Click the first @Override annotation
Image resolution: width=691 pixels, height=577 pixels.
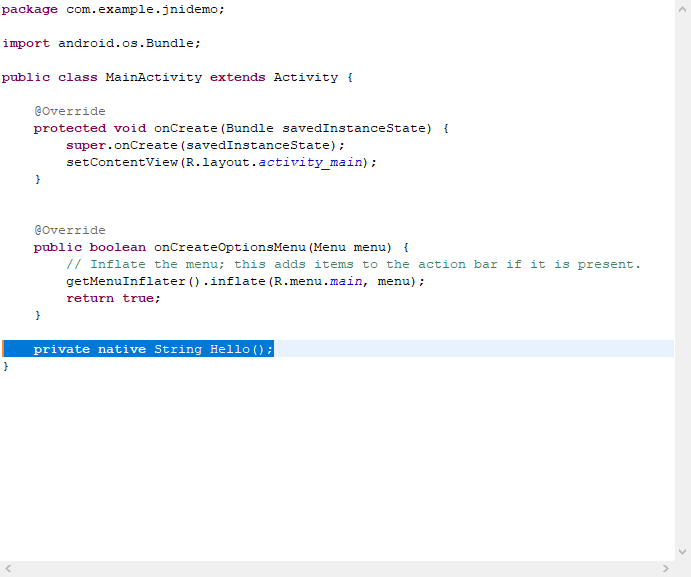click(69, 111)
